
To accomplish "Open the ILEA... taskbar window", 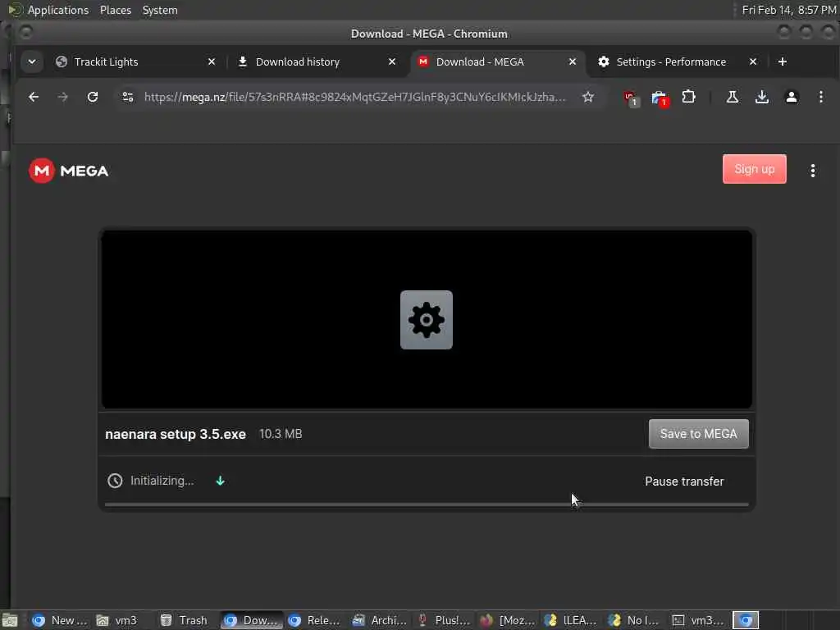I will point(571,620).
